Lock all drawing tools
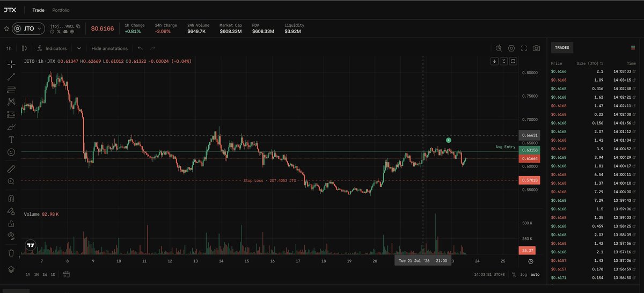Viewport: 644px width, 293px height. click(11, 223)
